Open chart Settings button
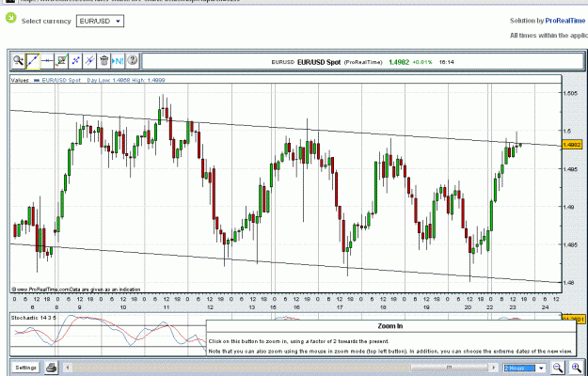588x376 pixels. point(25,368)
